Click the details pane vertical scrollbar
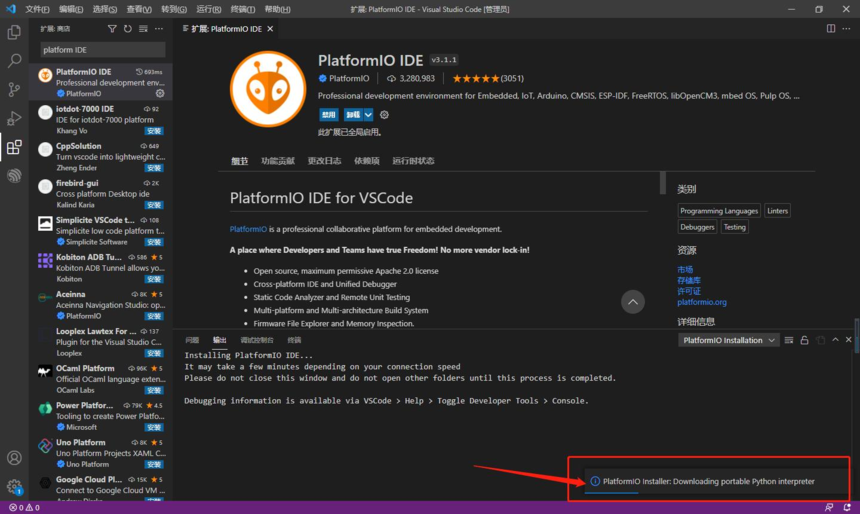Image resolution: width=860 pixels, height=514 pixels. tap(663, 183)
